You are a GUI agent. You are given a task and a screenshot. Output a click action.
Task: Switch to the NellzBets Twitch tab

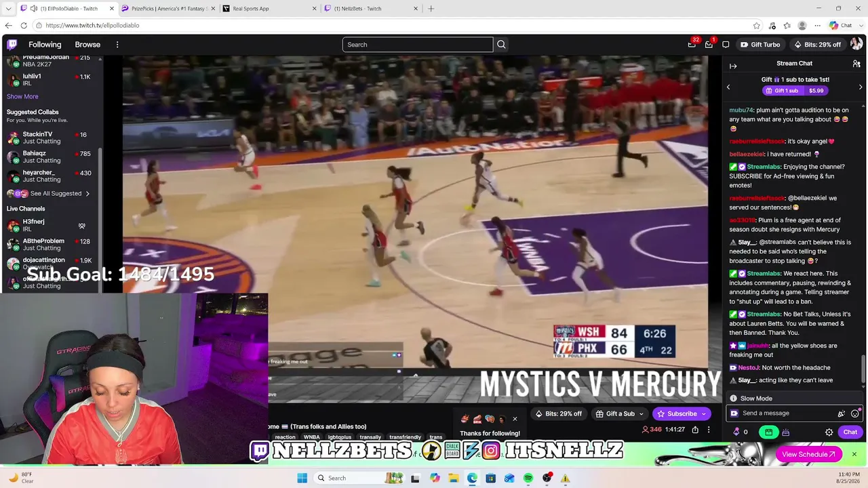pos(371,9)
